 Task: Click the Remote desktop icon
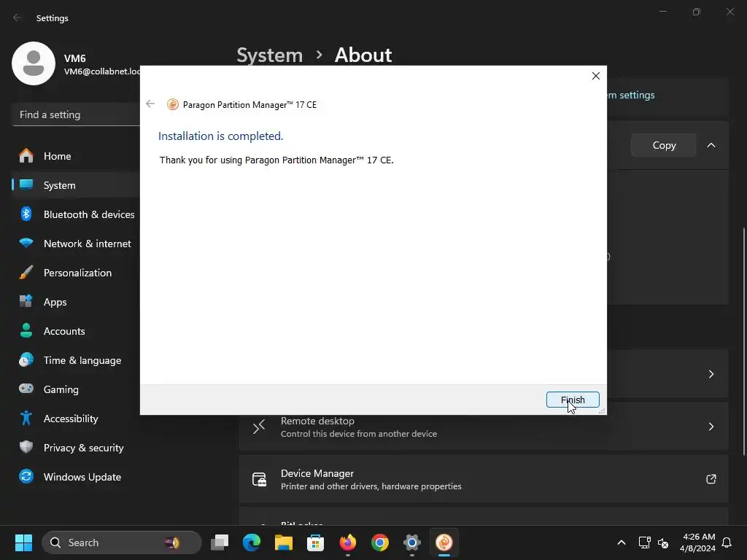(x=259, y=427)
